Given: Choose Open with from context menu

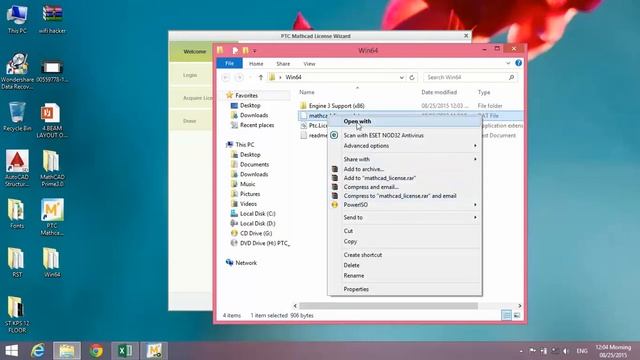Looking at the screenshot, I should point(405,121).
